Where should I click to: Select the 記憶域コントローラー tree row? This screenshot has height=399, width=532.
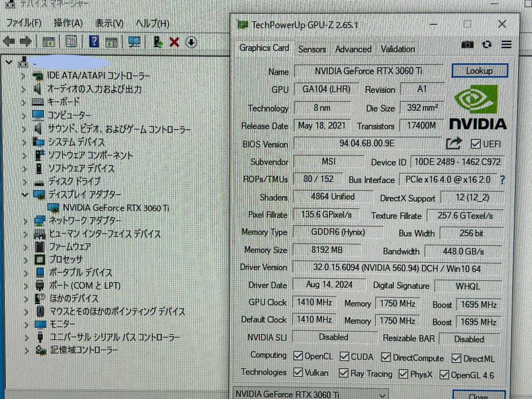[x=84, y=350]
